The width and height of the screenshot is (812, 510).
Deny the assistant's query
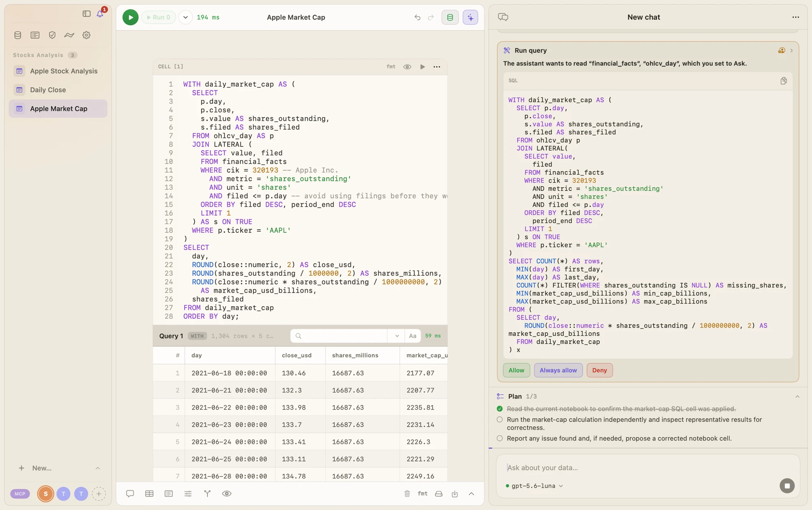(x=599, y=370)
